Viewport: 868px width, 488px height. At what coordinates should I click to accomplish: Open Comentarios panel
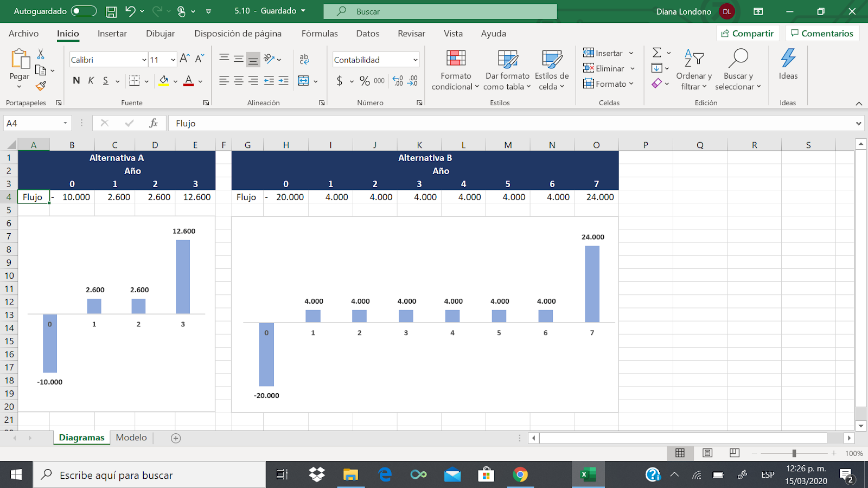tap(822, 33)
